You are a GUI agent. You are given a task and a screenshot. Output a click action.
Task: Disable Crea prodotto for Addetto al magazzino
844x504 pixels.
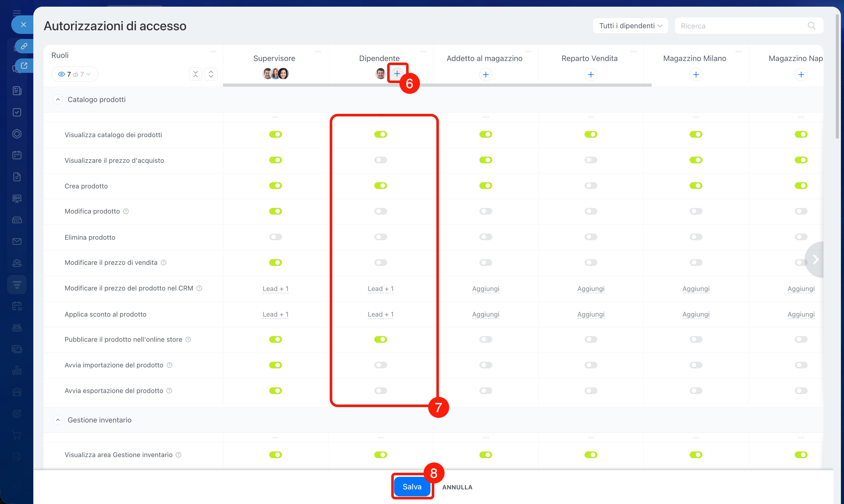click(486, 186)
